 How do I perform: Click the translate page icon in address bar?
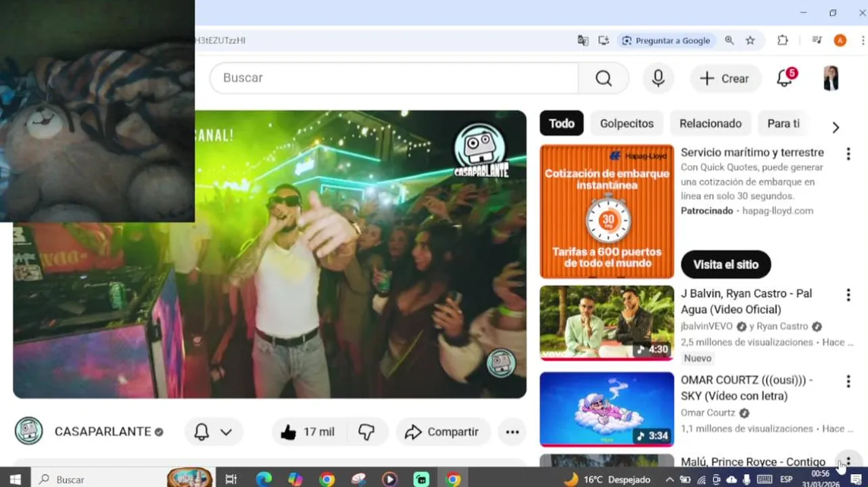[x=583, y=41]
